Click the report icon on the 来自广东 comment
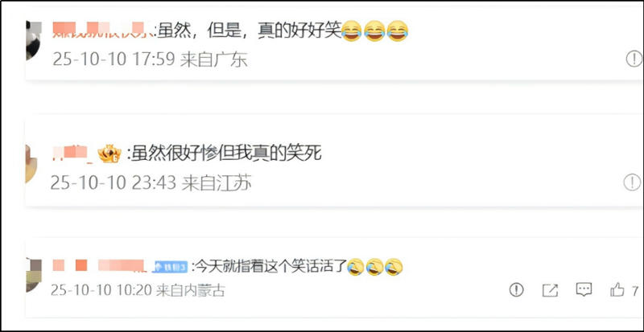 (x=634, y=59)
